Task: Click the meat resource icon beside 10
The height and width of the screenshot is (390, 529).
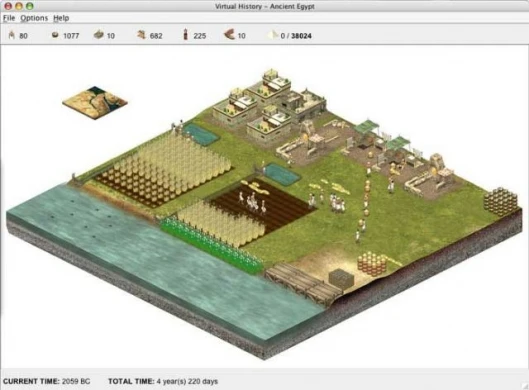Action: click(x=229, y=34)
